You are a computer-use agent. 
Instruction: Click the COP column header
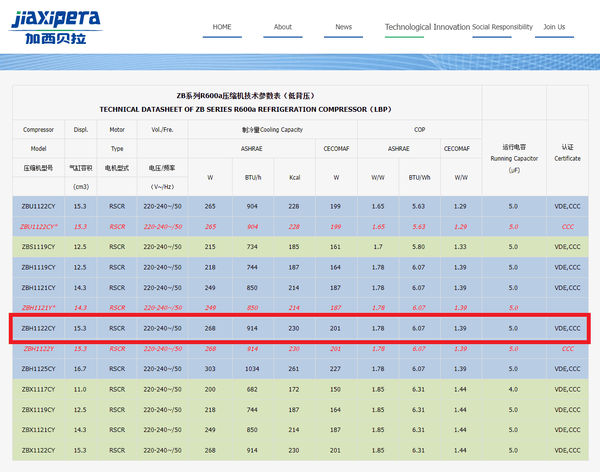[x=419, y=129]
